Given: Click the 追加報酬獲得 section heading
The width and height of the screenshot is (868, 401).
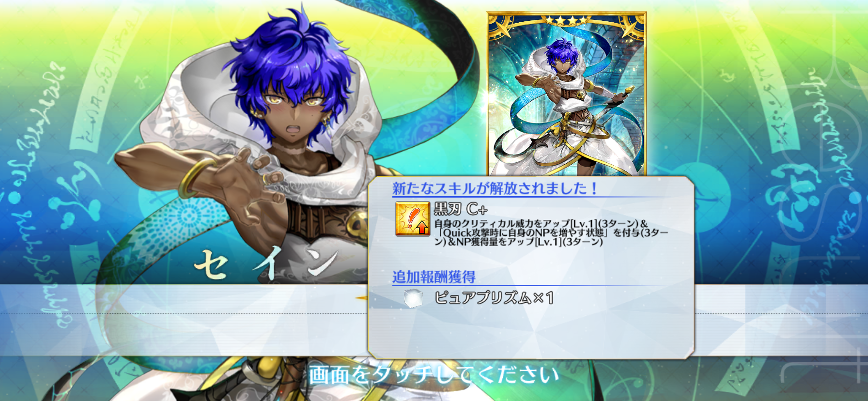Looking at the screenshot, I should coord(434,277).
